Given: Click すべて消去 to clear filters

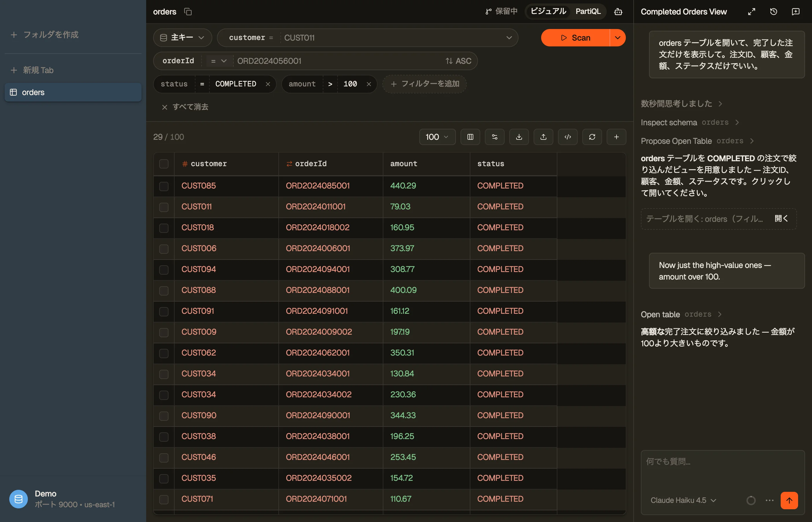Looking at the screenshot, I should click(185, 107).
